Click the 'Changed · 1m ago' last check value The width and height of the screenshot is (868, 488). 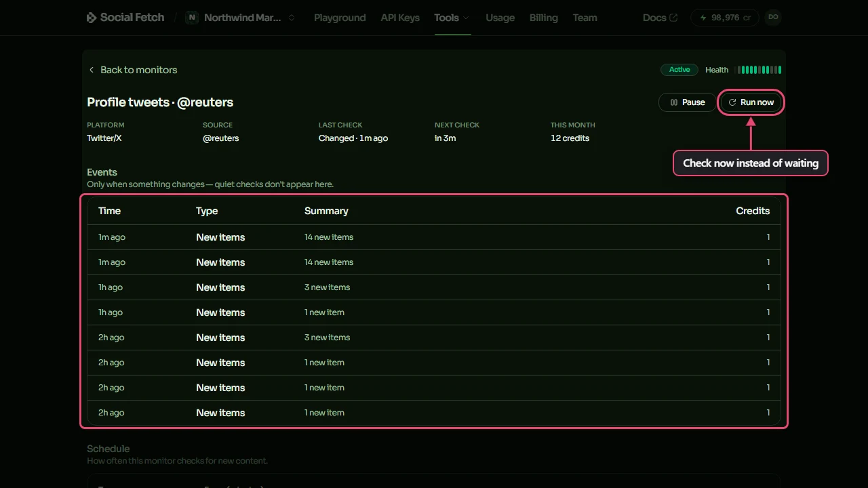click(353, 138)
